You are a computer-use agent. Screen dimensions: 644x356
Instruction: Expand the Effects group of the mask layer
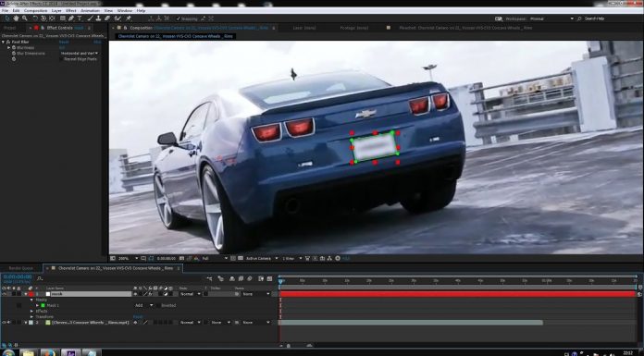click(32, 312)
